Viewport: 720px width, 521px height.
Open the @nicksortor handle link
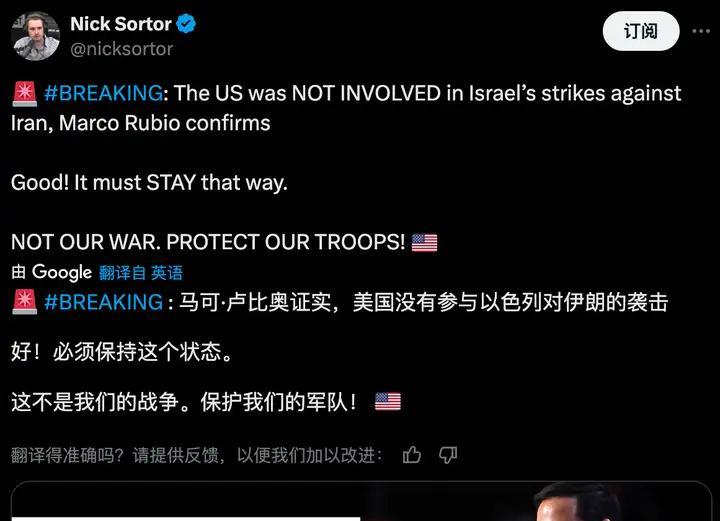pos(122,49)
